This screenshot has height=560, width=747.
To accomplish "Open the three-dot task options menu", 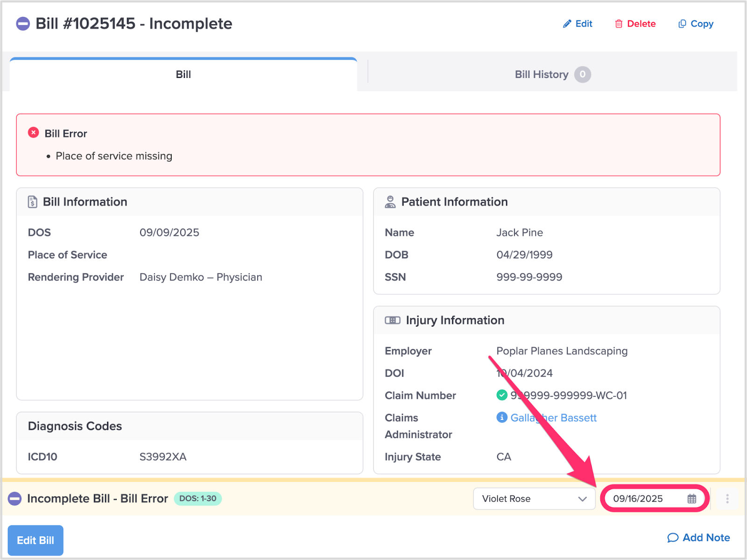I will (x=727, y=499).
